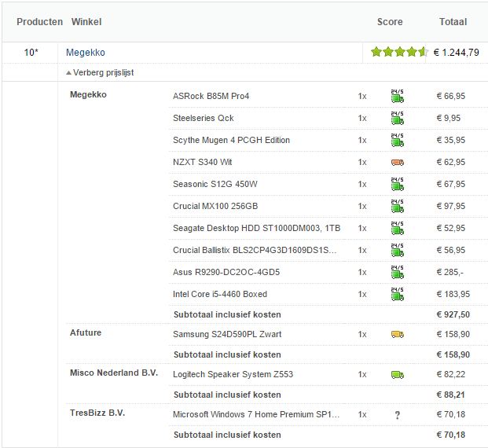Click orange truck icon for NZXT S340 Wit
The image size is (488, 448).
(x=398, y=162)
